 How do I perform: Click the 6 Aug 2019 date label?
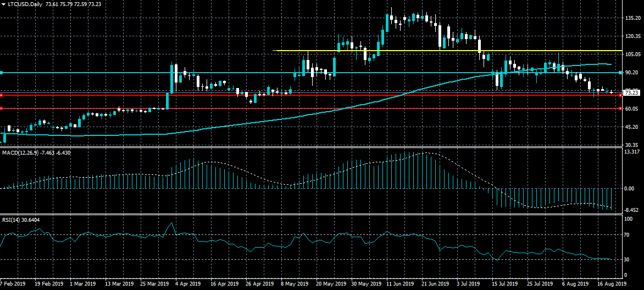tap(575, 284)
